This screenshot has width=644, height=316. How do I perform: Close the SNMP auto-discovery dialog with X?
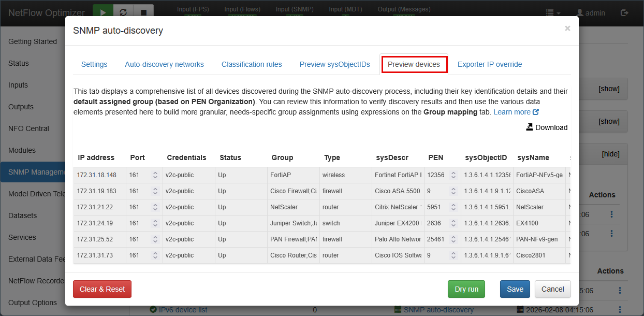[567, 28]
